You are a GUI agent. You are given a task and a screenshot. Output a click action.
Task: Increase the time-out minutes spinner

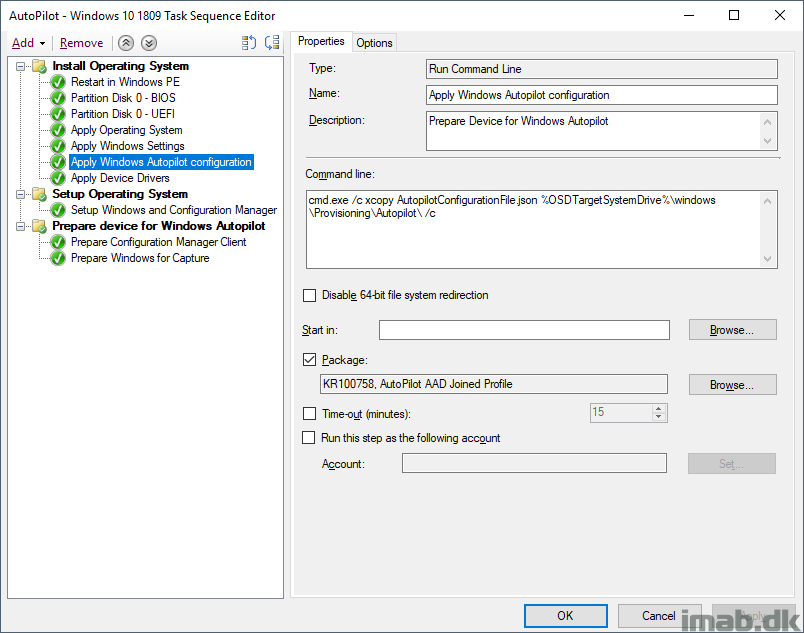coord(659,409)
